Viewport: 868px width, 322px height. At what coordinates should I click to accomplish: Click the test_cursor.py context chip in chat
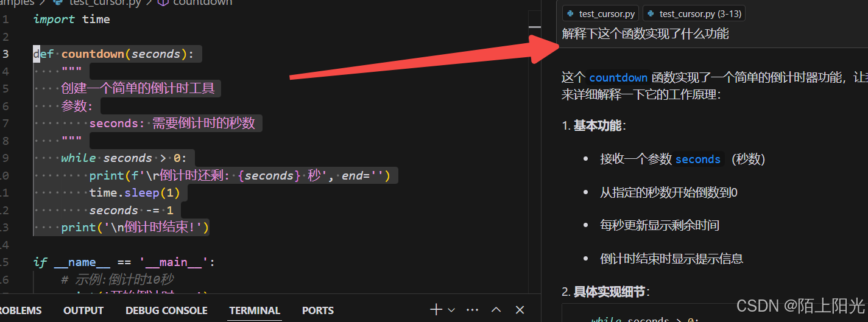(x=601, y=13)
